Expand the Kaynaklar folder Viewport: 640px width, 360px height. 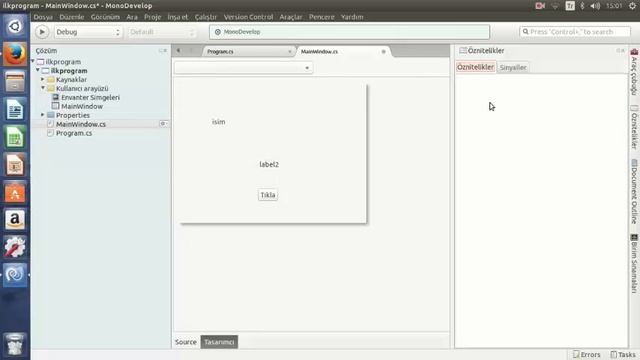click(42, 79)
